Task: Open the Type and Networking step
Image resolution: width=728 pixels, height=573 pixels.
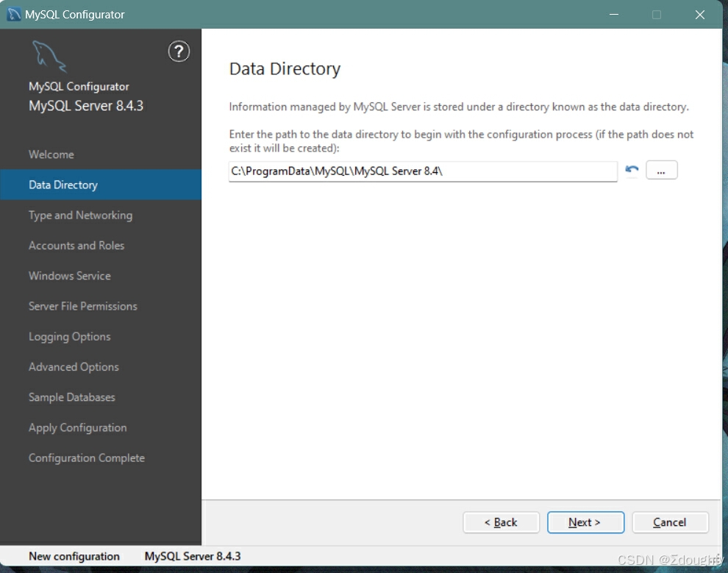Action: (101, 216)
